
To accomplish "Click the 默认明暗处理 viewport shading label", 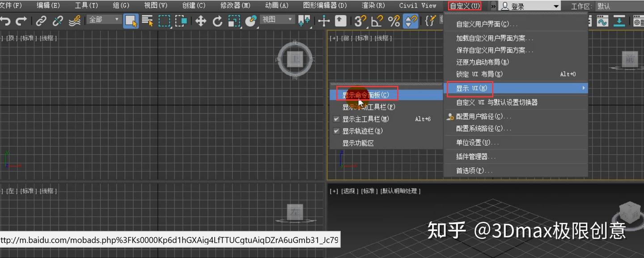I will click(x=400, y=191).
